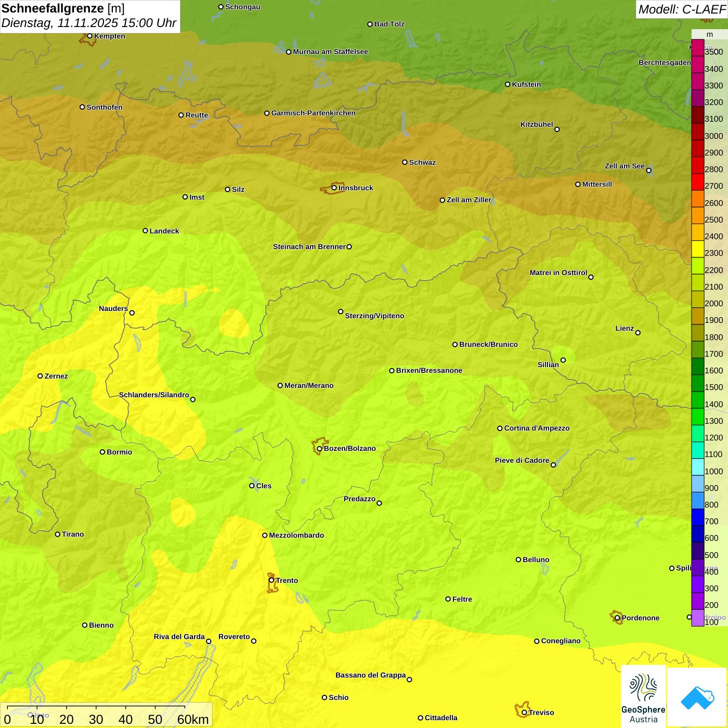Click the 60km scale bar label

(x=193, y=719)
